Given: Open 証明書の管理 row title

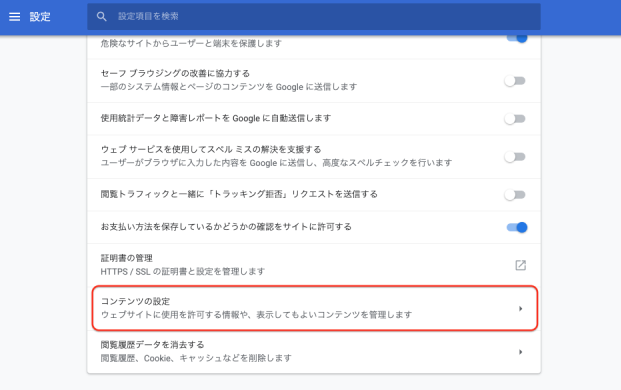Looking at the screenshot, I should (x=126, y=258).
